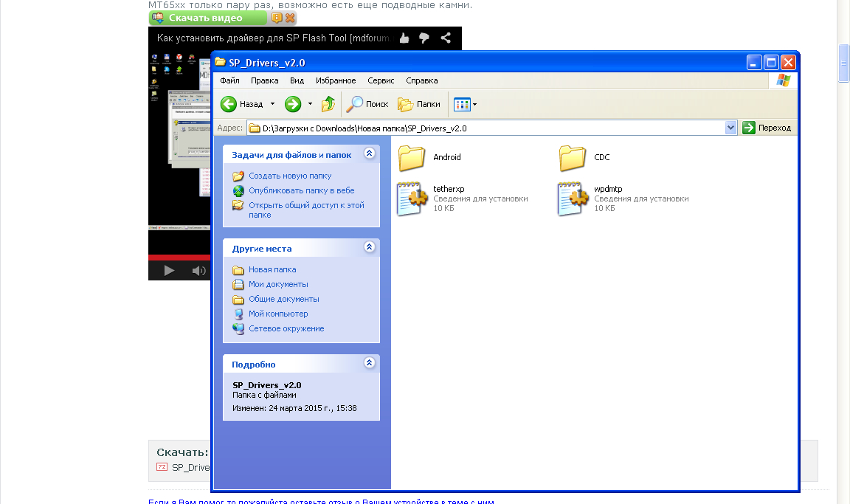
Task: Click the green Back arrow icon
Action: tap(229, 104)
